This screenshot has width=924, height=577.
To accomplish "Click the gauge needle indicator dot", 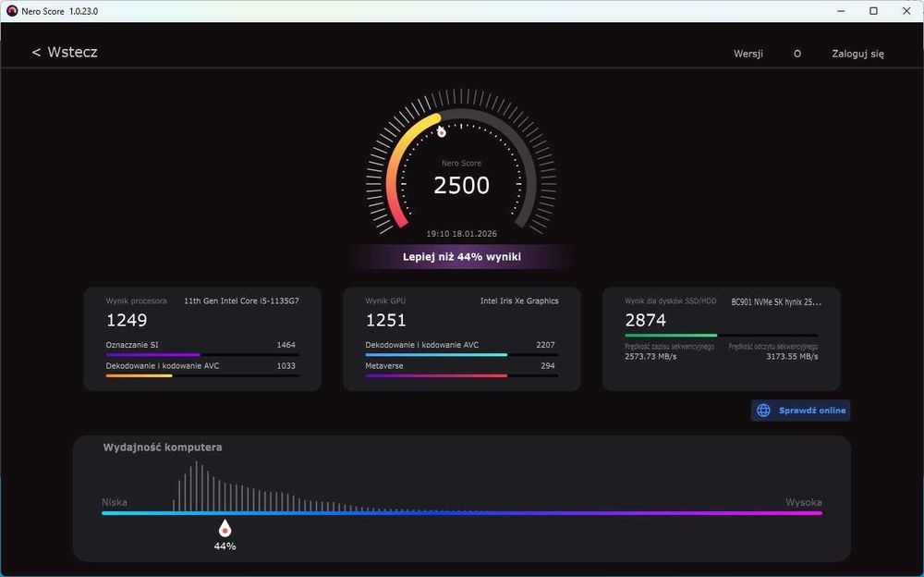I will (442, 132).
